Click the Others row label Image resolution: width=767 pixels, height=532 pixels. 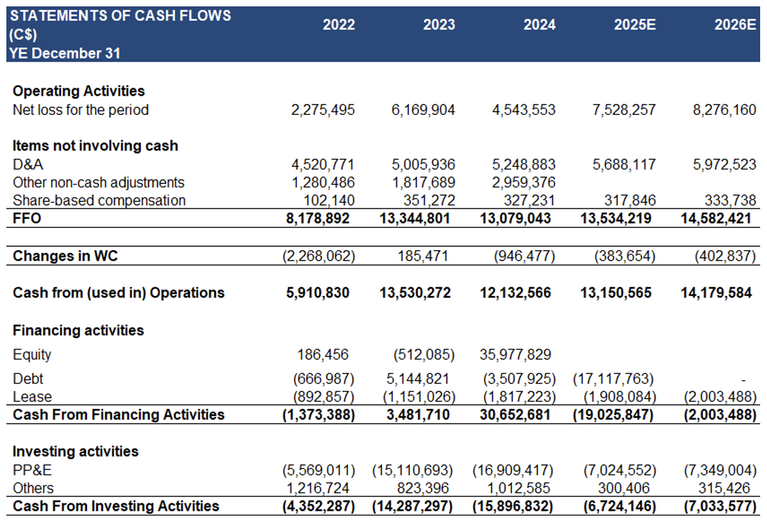click(33, 488)
